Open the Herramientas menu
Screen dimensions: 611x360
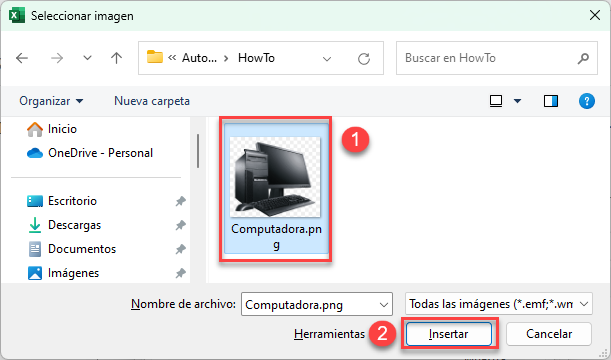(x=329, y=334)
